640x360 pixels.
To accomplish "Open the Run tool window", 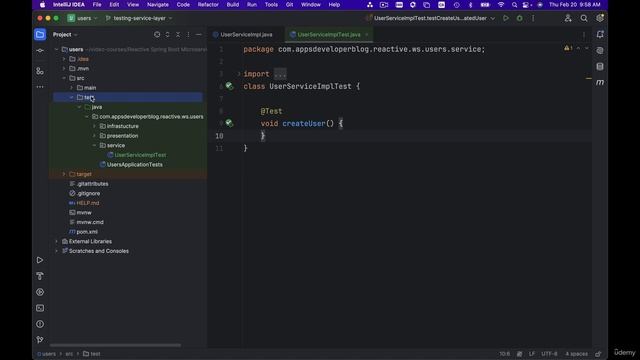I will tap(40, 260).
